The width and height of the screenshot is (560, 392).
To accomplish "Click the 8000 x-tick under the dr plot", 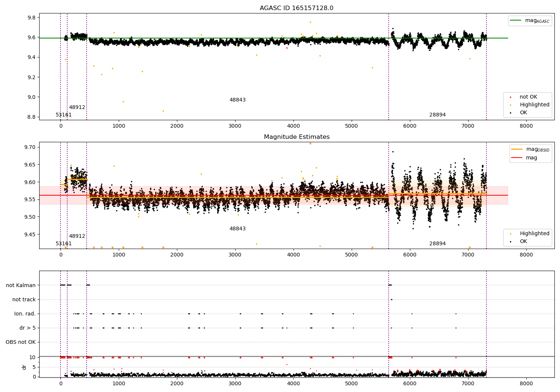I will click(526, 383).
